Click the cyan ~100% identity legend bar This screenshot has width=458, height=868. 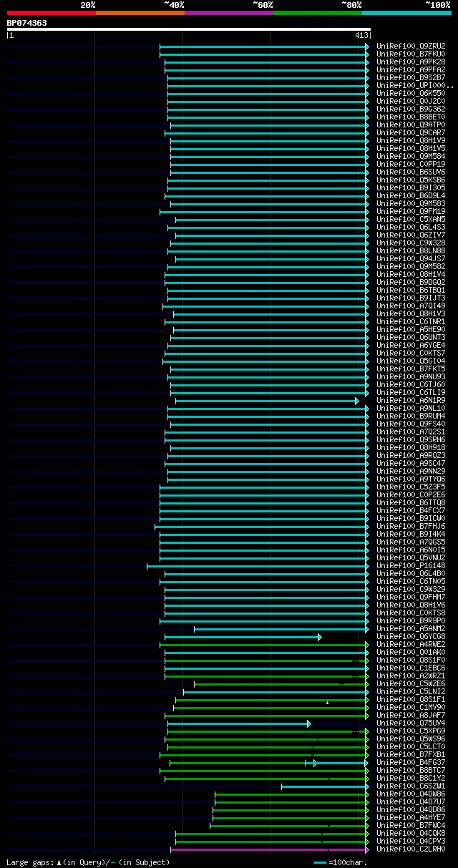406,12
